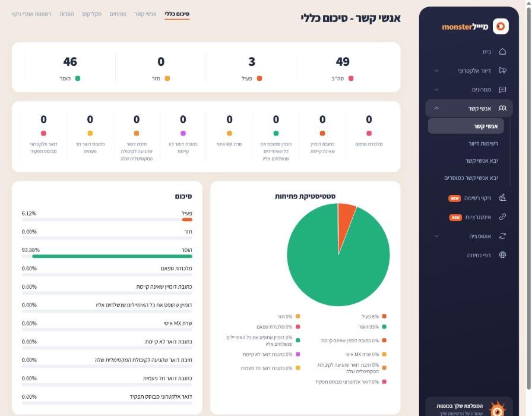Viewport: 532px width, 416px height.
Task: Click the integrations (אינטגרציות) link icon
Action: [x=502, y=217]
